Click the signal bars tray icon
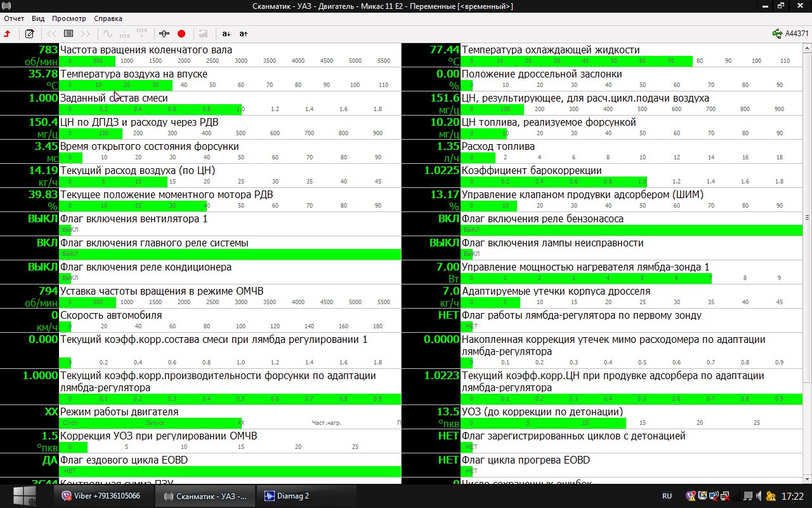Screen dimensions: 812x508 point(737,496)
